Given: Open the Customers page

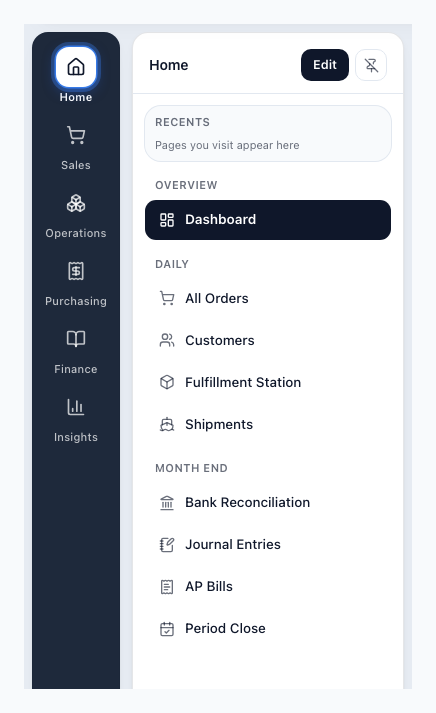Looking at the screenshot, I should (268, 340).
